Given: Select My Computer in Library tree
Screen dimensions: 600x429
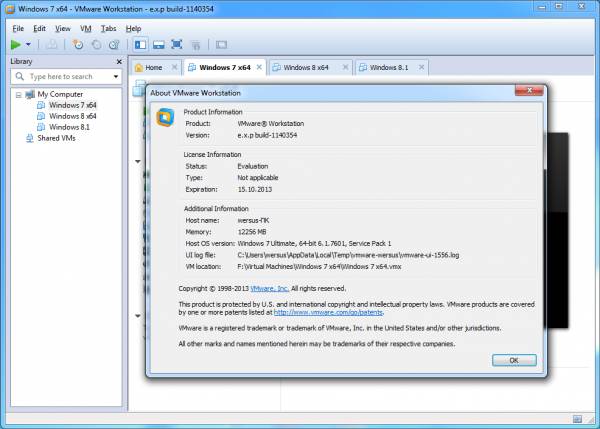Looking at the screenshot, I should point(60,95).
